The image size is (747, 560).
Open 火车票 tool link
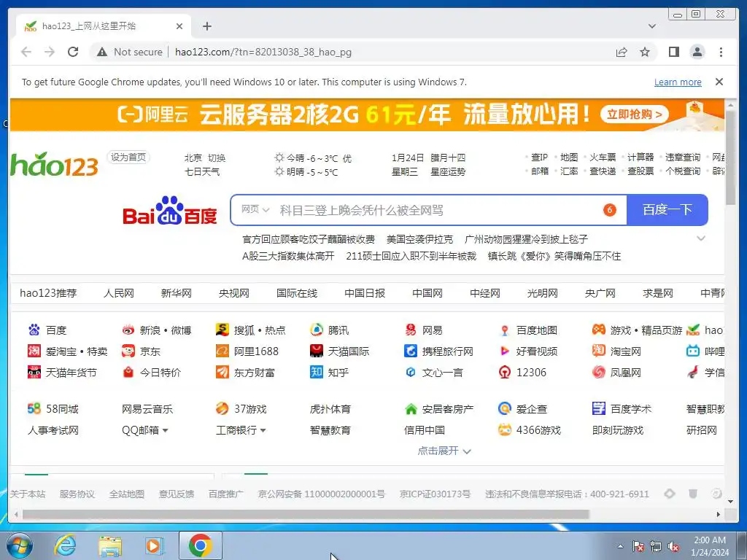pos(603,157)
